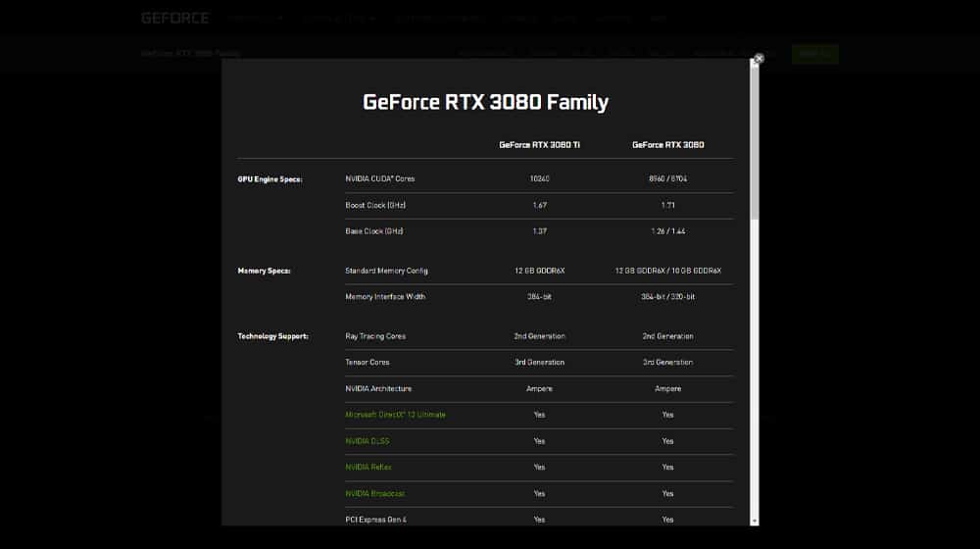980x549 pixels.
Task: Select the Memory Specs section label
Action: tap(265, 271)
